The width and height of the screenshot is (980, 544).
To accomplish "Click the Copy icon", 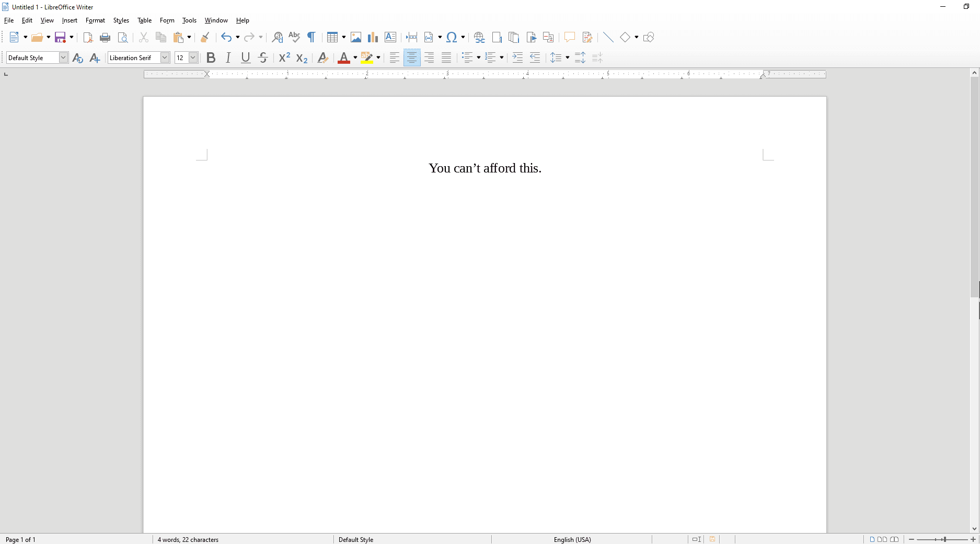I will [161, 37].
